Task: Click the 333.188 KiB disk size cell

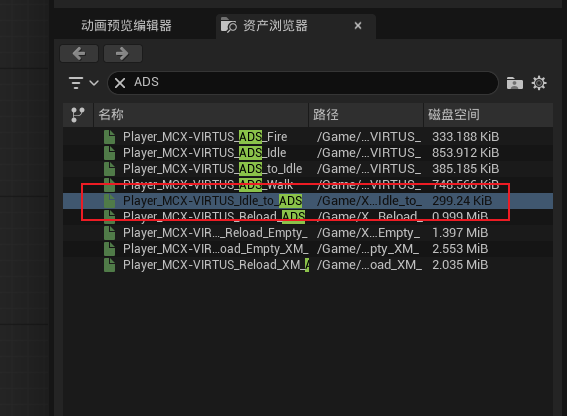Action: point(465,137)
